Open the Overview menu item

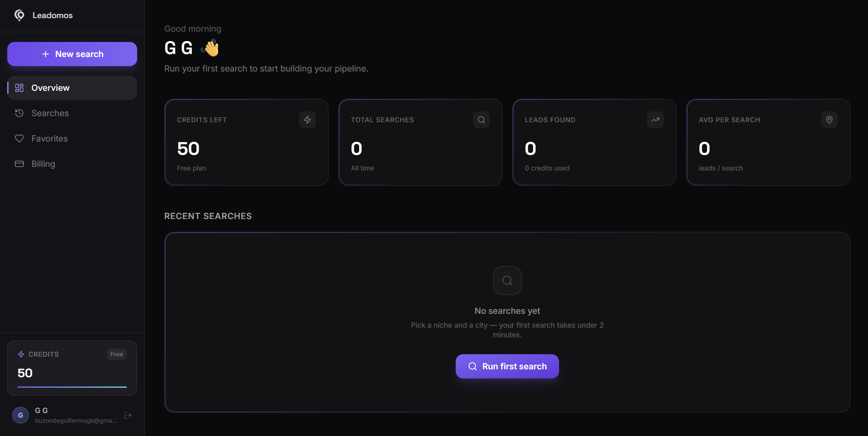[72, 88]
